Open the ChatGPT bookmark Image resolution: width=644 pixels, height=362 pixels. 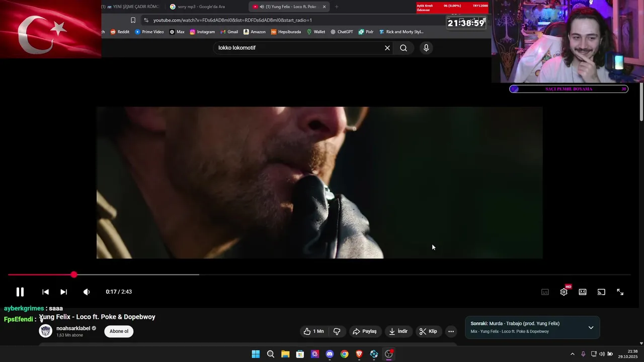[342, 32]
